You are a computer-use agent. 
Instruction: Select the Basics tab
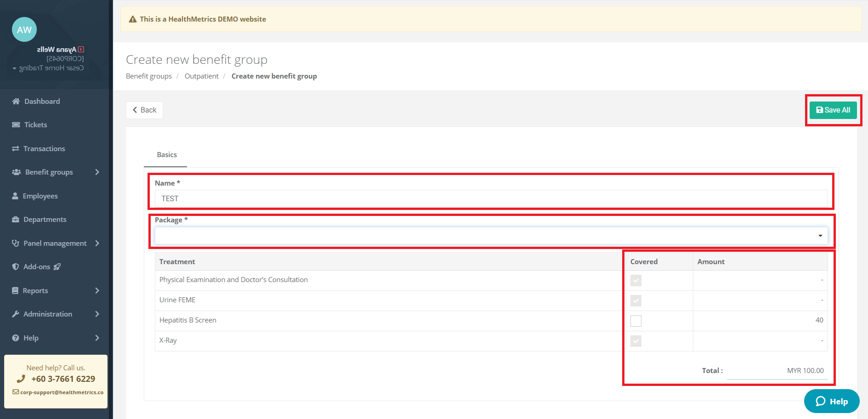point(167,155)
